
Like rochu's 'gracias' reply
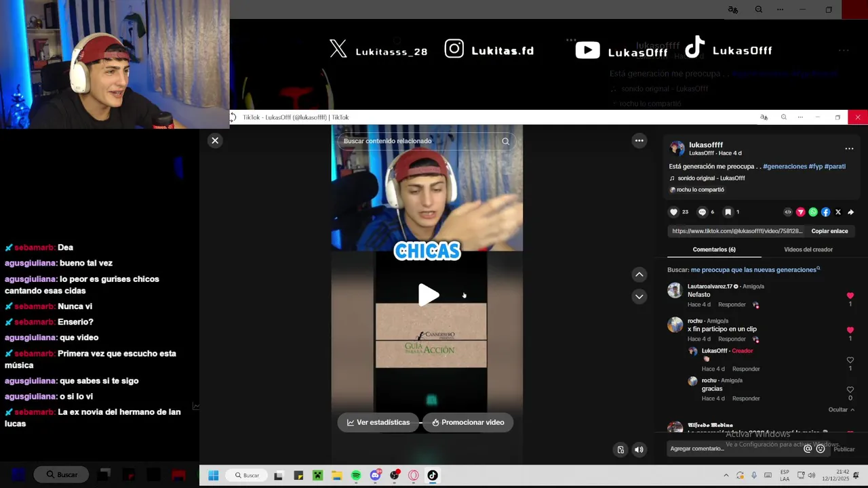[850, 390]
